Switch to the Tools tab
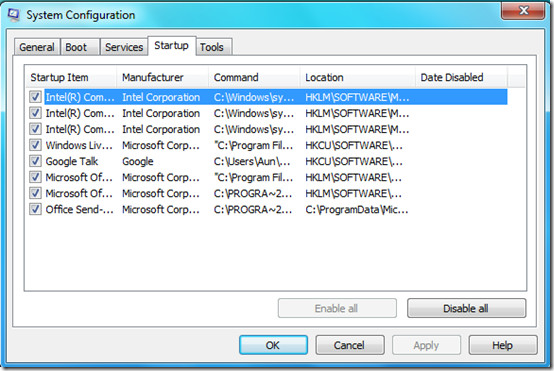This screenshot has height=371, width=554. click(x=214, y=47)
